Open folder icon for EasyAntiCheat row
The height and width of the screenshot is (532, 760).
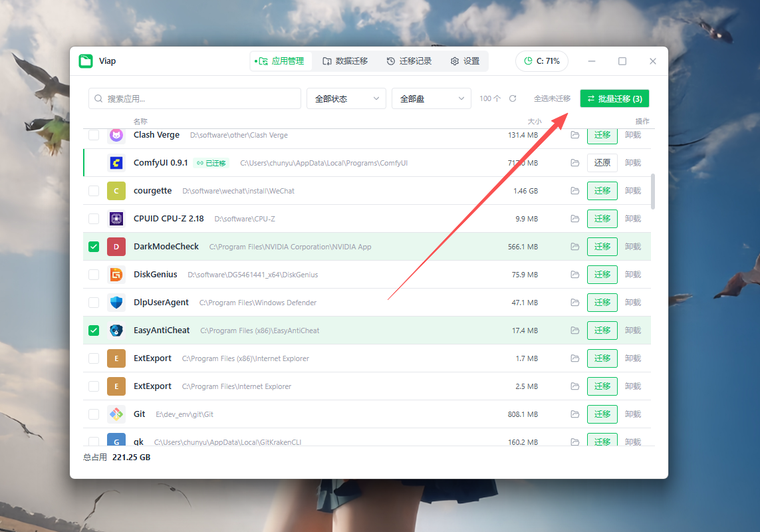coord(575,331)
